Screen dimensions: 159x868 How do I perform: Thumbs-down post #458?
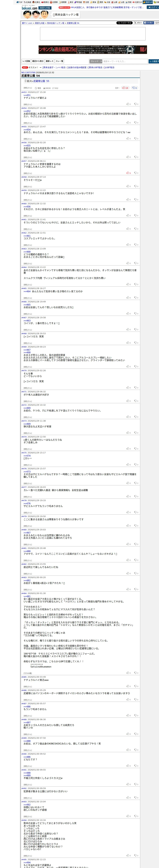point(136,186)
